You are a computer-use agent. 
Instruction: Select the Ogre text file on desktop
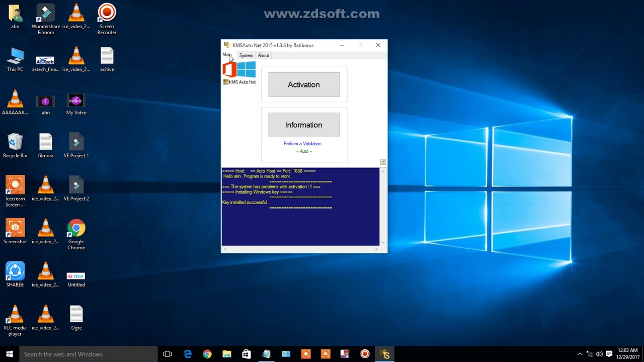click(76, 318)
